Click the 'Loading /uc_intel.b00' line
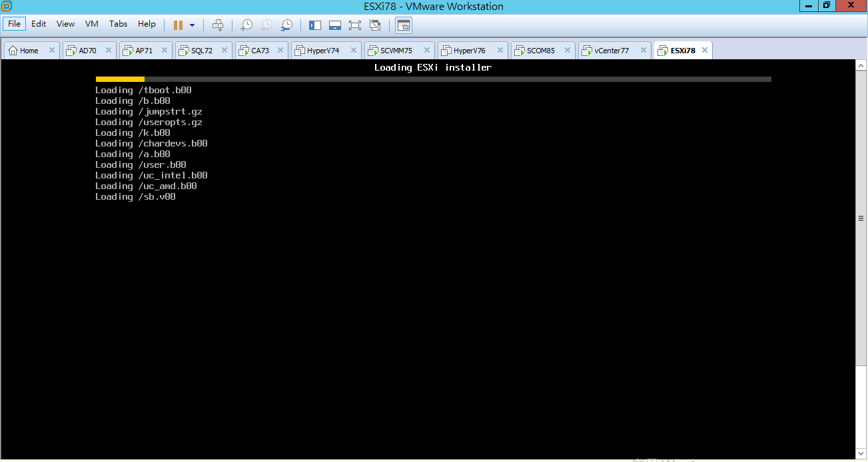Image resolution: width=868 pixels, height=462 pixels. [x=151, y=175]
